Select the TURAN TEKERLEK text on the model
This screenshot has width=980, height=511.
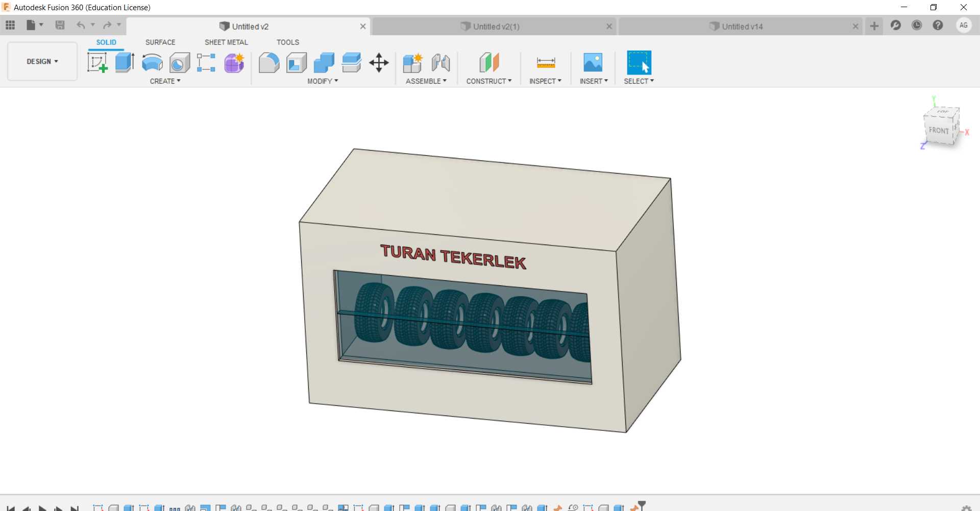453,257
